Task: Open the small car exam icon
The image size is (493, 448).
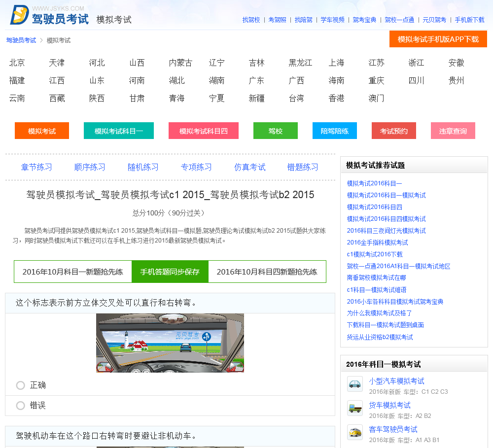Action: (x=354, y=384)
